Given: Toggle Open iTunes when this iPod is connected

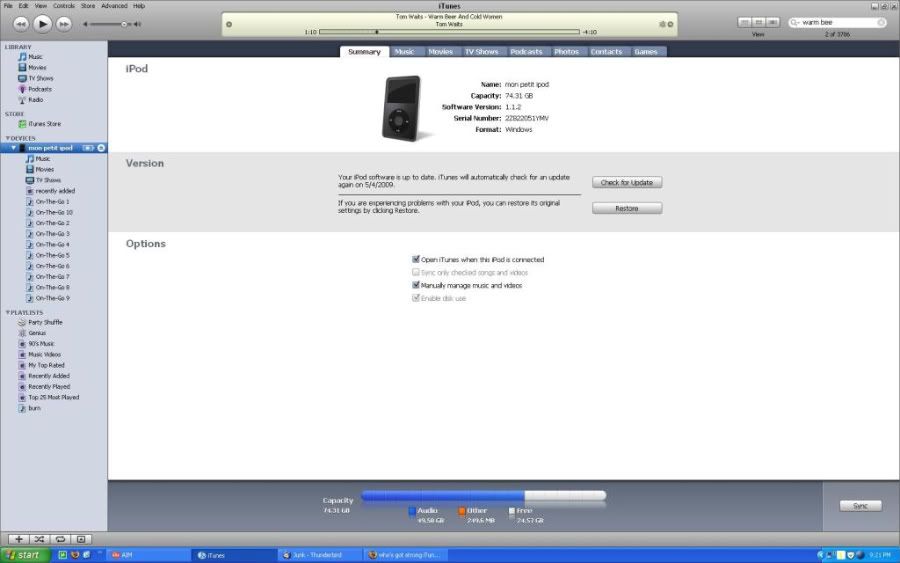Looking at the screenshot, I should tap(416, 259).
